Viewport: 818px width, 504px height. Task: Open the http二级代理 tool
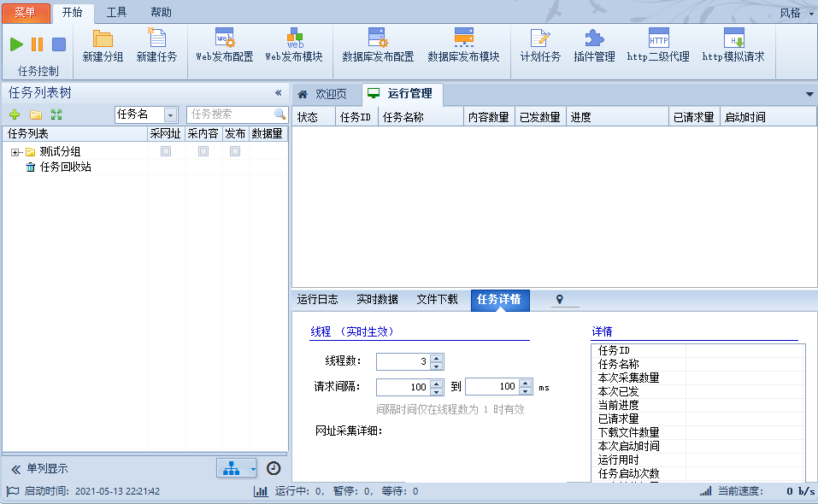(657, 46)
